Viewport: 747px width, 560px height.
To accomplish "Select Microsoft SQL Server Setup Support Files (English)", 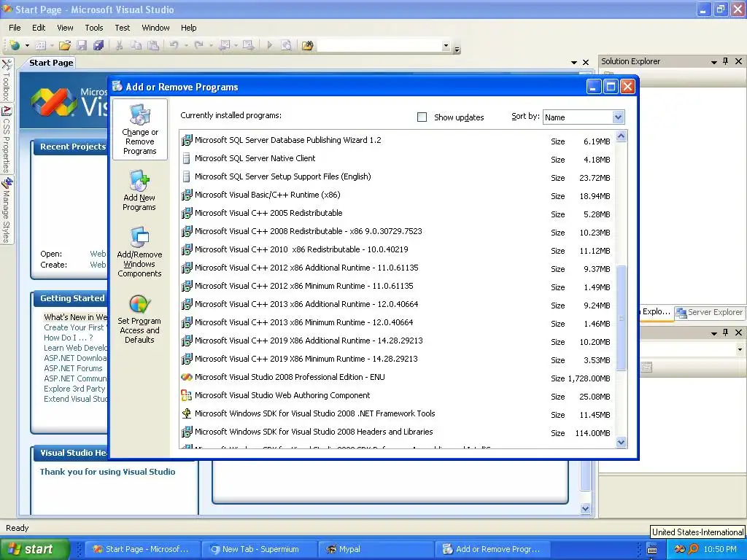I will coord(397,176).
